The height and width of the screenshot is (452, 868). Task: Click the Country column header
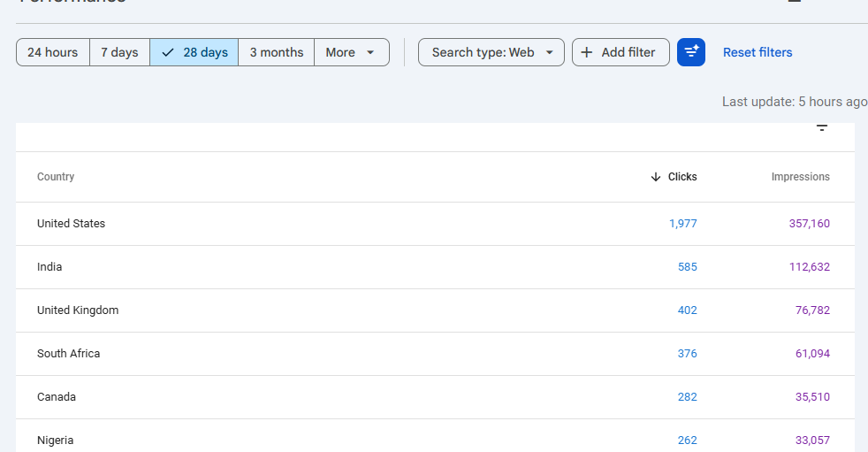tap(56, 177)
